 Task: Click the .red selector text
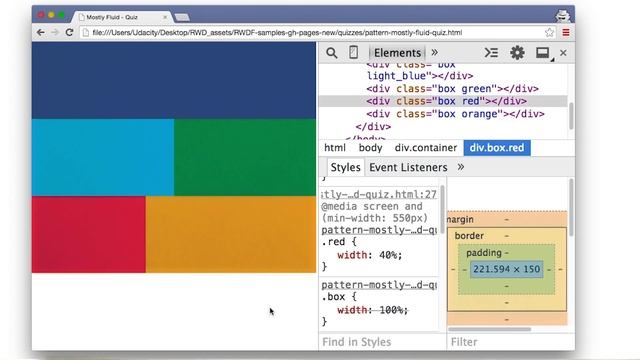tap(333, 242)
